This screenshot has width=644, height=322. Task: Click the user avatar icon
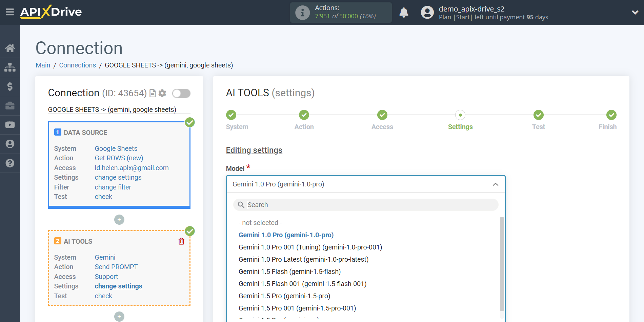[x=427, y=13]
